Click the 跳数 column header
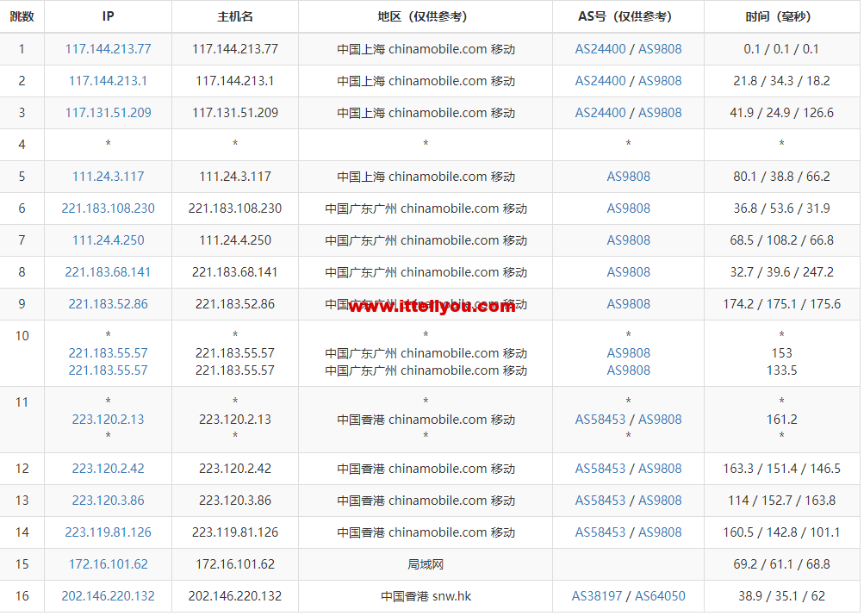864x616 pixels. tap(22, 16)
